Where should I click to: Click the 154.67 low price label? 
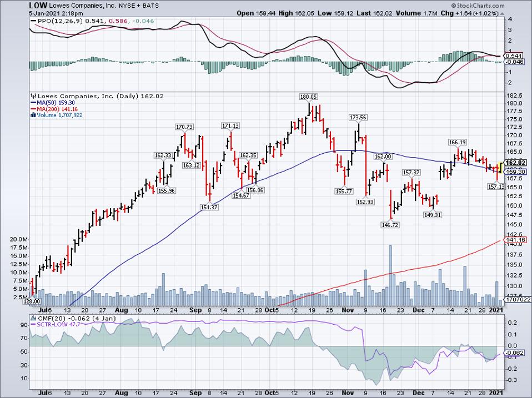241,195
